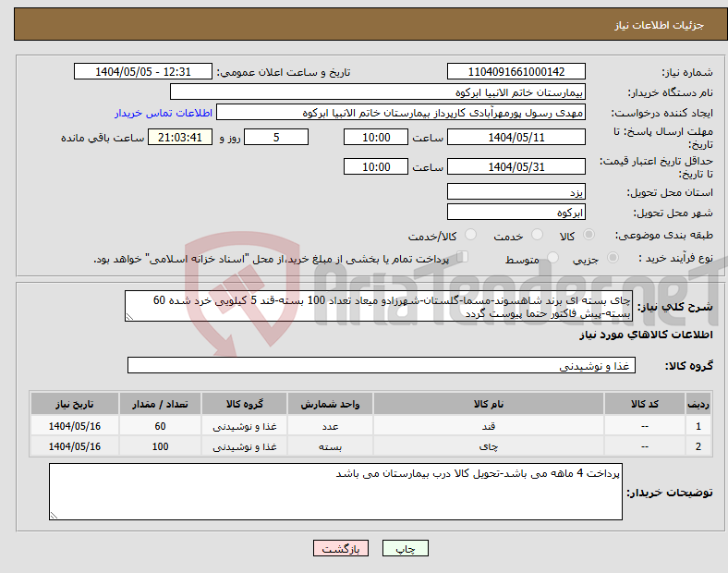Click the استان محل تحویل field showing یزد
This screenshot has width=728, height=573.
coord(516,191)
